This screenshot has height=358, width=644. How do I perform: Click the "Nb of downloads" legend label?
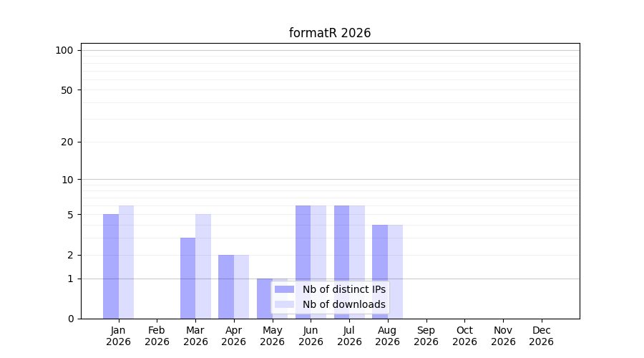click(x=344, y=304)
